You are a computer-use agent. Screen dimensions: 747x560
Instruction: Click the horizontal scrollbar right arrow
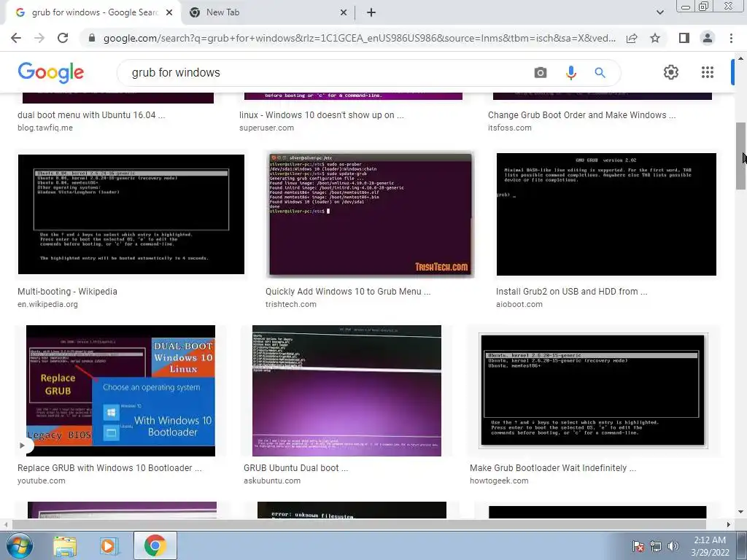[729, 525]
